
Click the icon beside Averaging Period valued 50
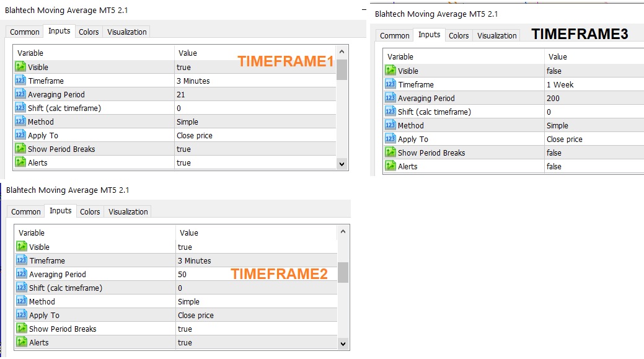point(21,274)
